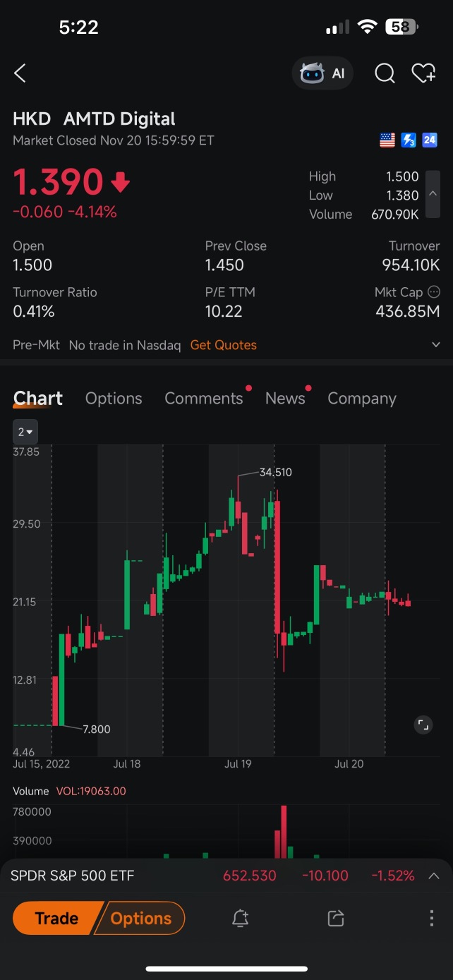
Task: Tap the Jul 20 date label
Action: coord(349,764)
